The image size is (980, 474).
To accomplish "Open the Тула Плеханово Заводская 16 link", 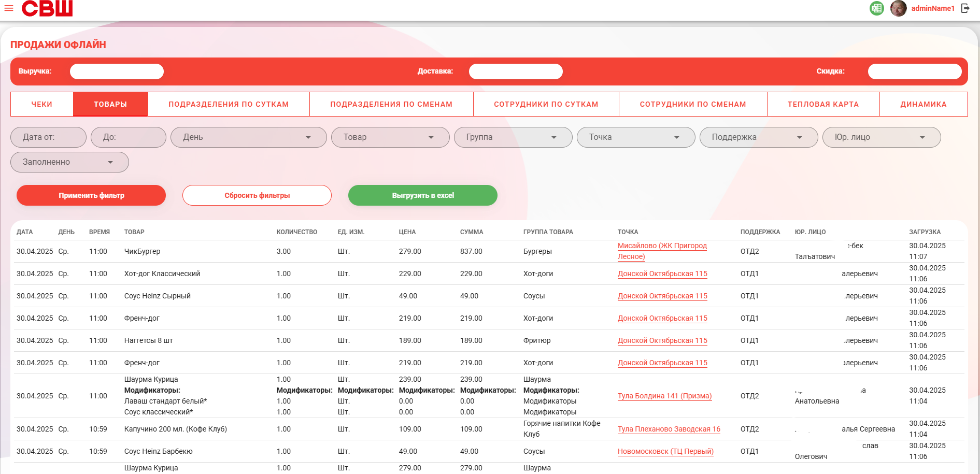I will (x=669, y=429).
